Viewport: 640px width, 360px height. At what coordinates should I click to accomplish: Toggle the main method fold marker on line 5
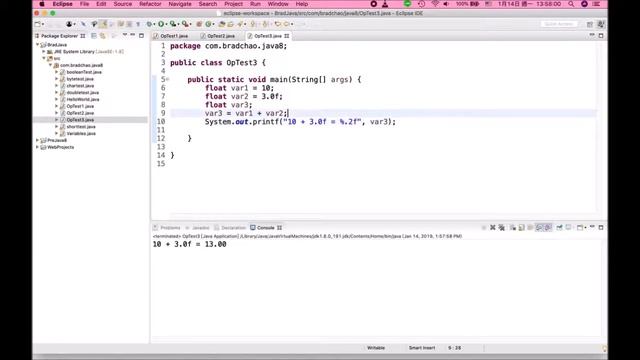(168, 79)
